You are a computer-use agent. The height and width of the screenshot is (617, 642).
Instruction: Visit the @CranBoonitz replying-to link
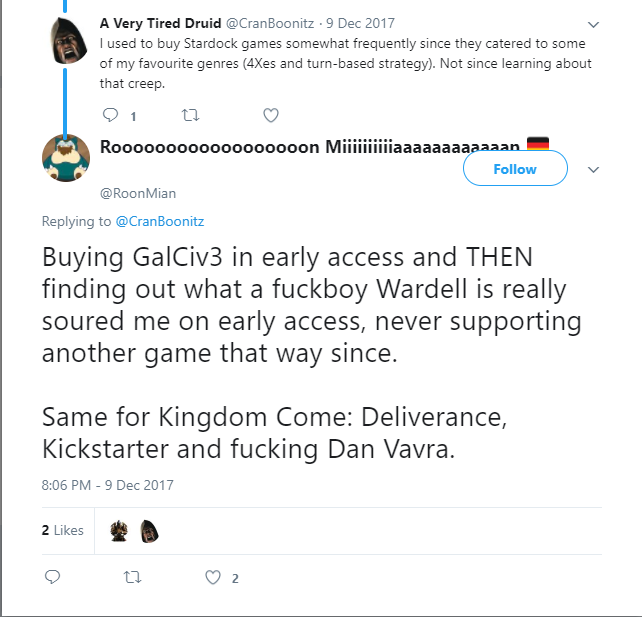160,221
